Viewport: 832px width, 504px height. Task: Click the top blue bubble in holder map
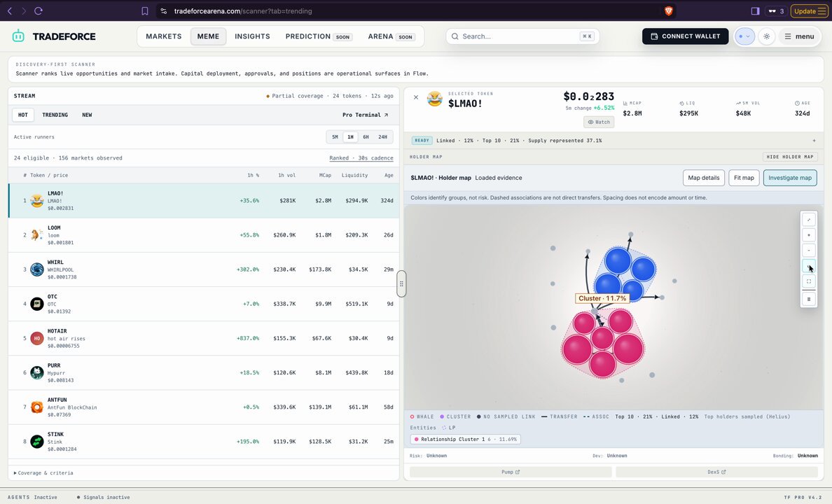click(x=618, y=261)
